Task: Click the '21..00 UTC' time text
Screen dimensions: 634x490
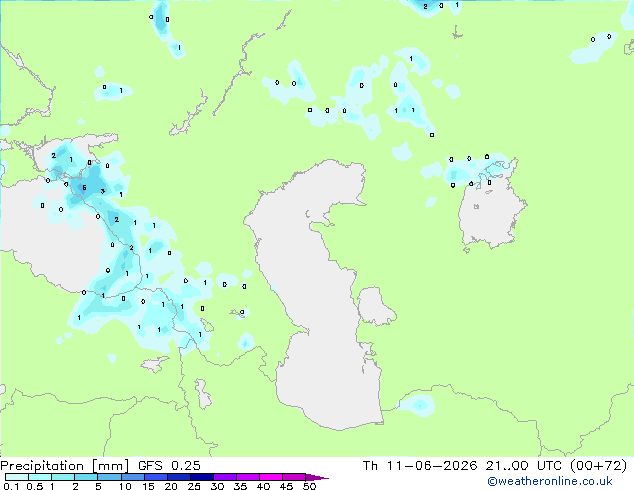Action: [524, 466]
